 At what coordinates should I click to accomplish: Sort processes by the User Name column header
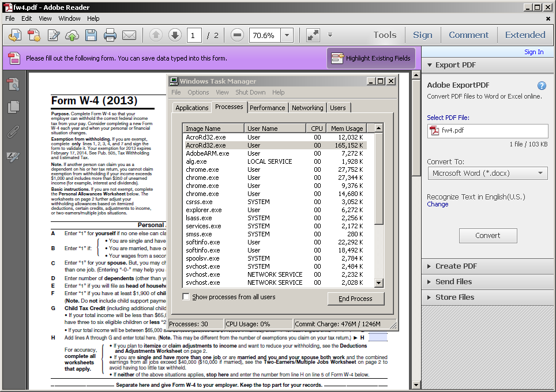pyautogui.click(x=275, y=129)
